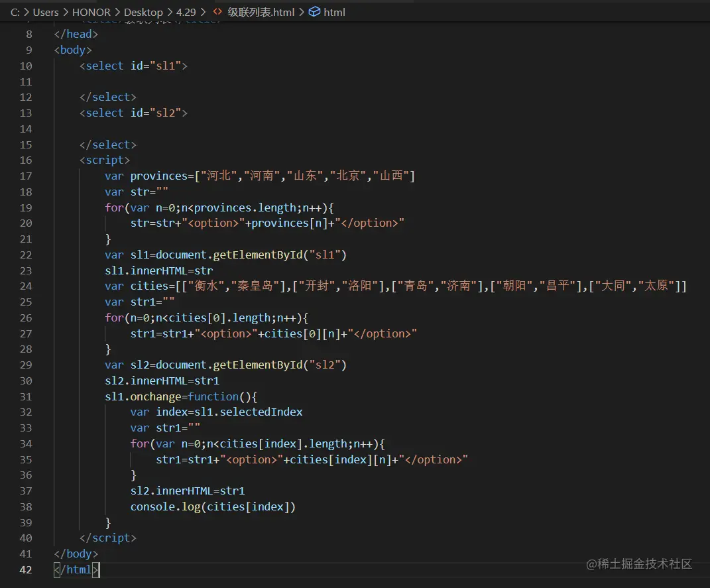This screenshot has width=710, height=588.
Task: Click 'provinces[n]' on line 20
Action: (289, 223)
